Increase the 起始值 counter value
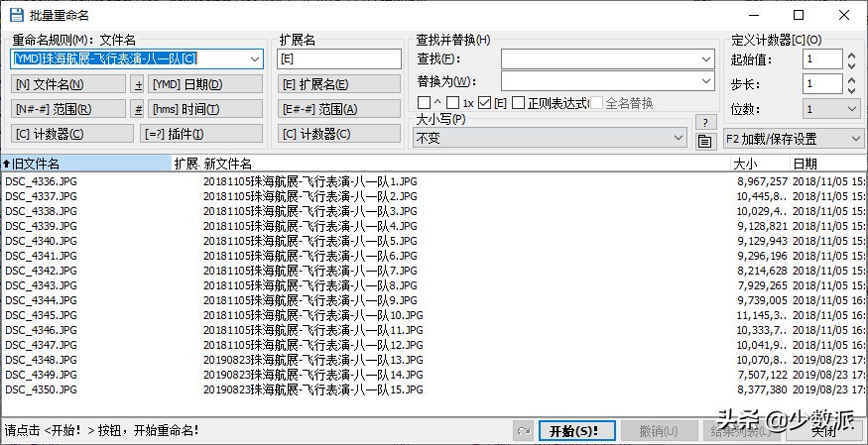This screenshot has width=868, height=445. pyautogui.click(x=851, y=55)
